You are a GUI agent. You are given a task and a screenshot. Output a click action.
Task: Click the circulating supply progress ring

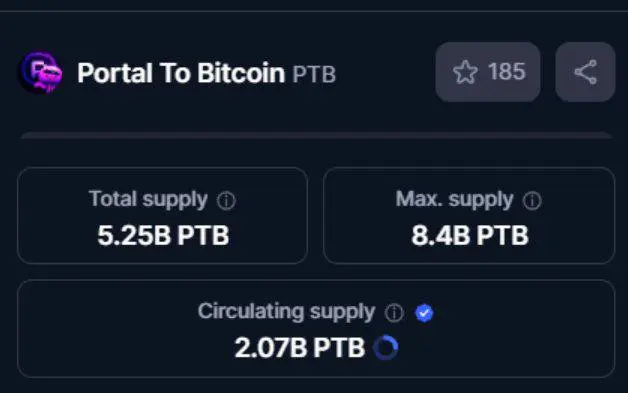pos(386,347)
